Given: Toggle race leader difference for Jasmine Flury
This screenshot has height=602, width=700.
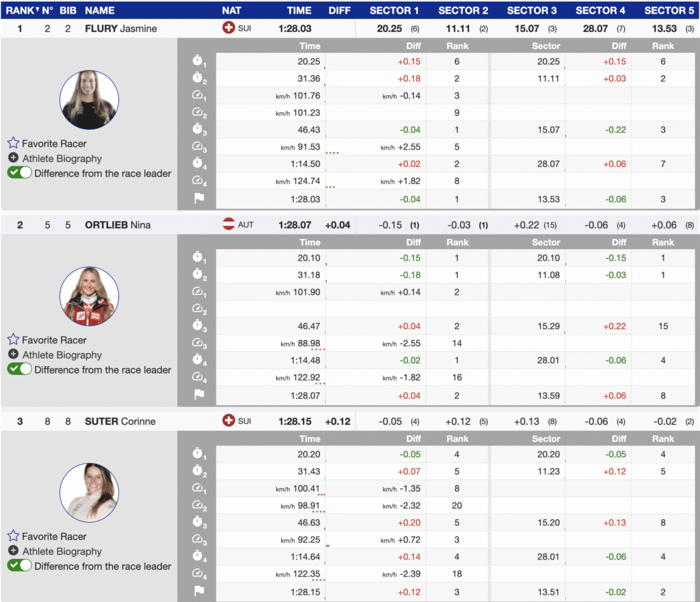Looking at the screenshot, I should tap(19, 173).
